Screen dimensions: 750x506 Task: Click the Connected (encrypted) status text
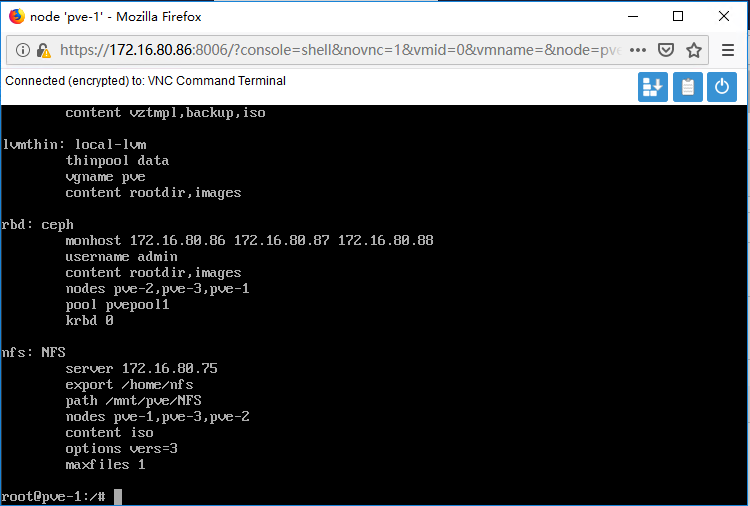[145, 81]
